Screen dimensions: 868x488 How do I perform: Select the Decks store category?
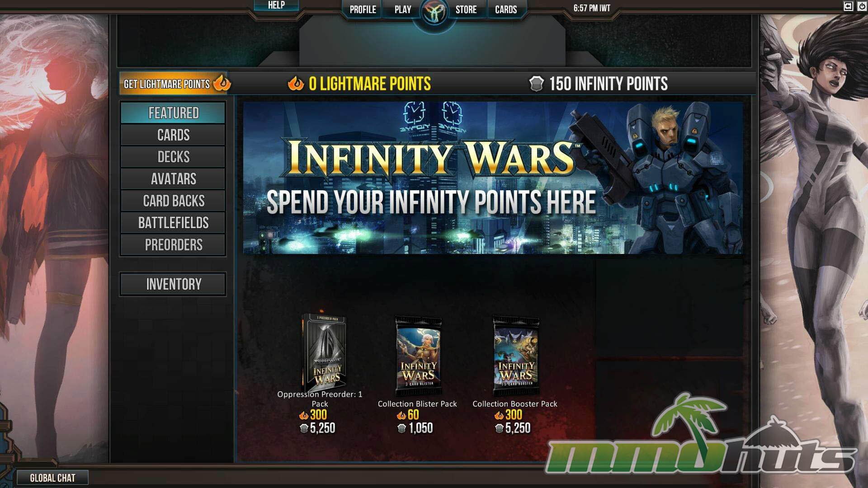coord(173,157)
